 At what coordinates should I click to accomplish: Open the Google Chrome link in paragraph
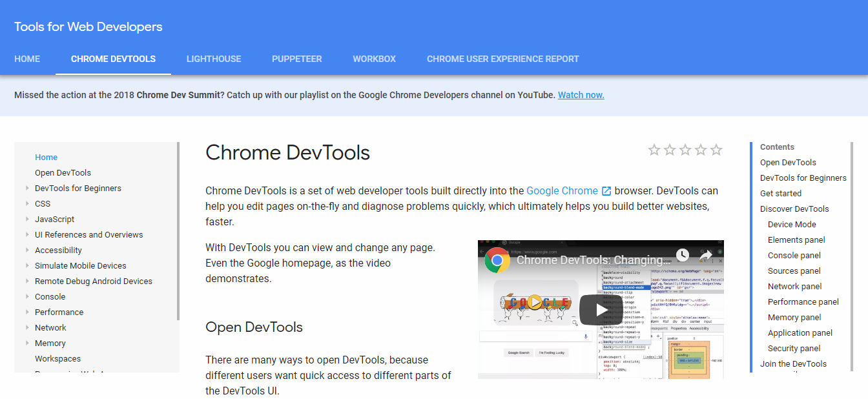[x=562, y=191]
